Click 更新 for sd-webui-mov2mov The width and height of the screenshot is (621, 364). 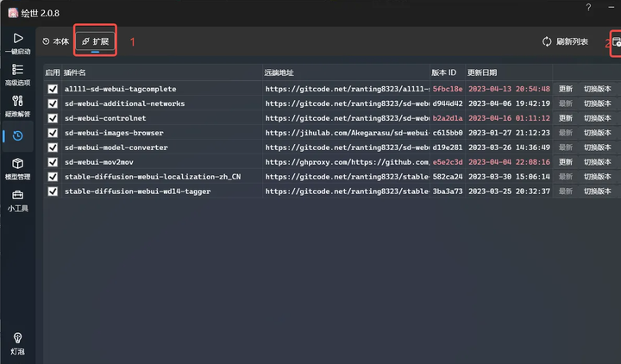pos(566,162)
